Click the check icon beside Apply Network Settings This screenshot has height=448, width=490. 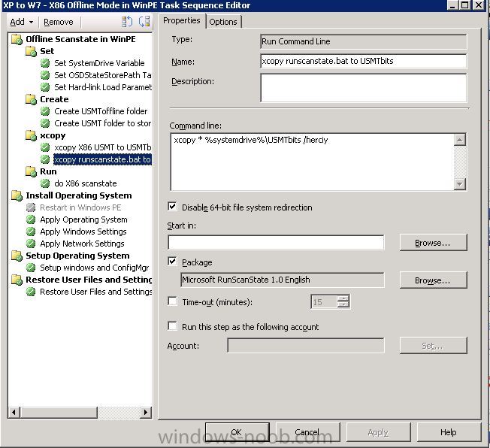tap(31, 244)
